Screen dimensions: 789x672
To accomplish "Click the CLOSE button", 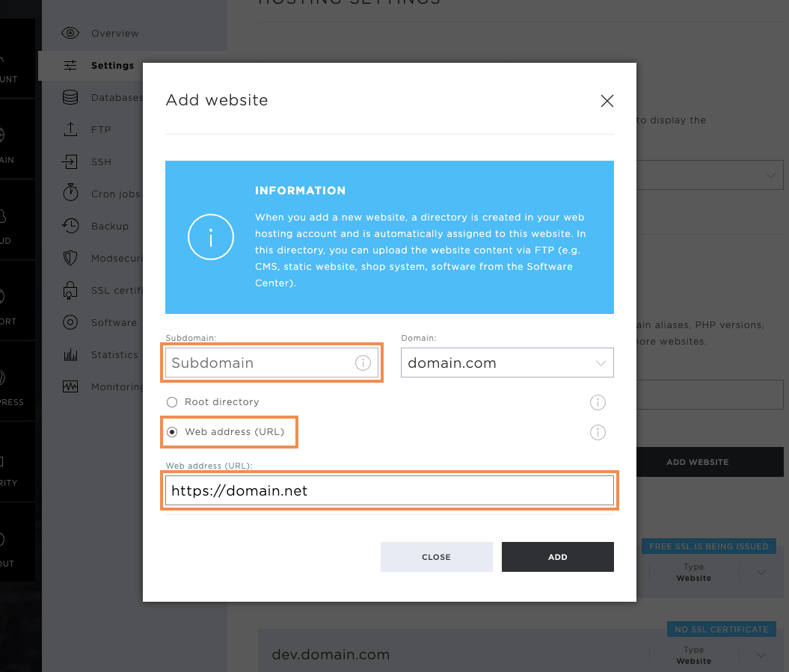I will click(436, 557).
